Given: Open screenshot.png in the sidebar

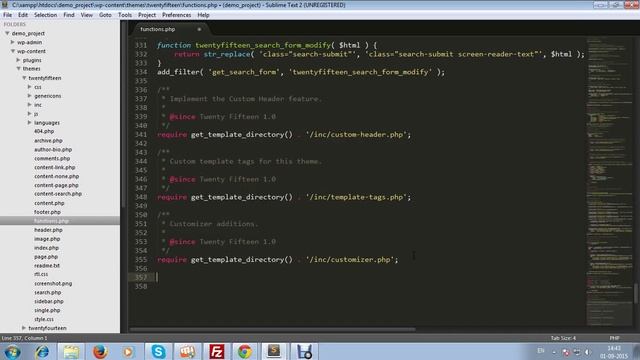Looking at the screenshot, I should pos(53,283).
